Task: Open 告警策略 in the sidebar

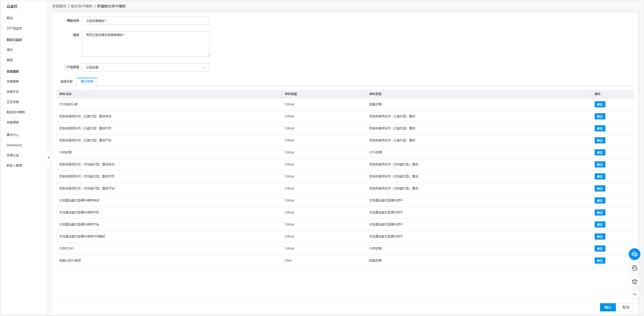Action: tap(13, 82)
